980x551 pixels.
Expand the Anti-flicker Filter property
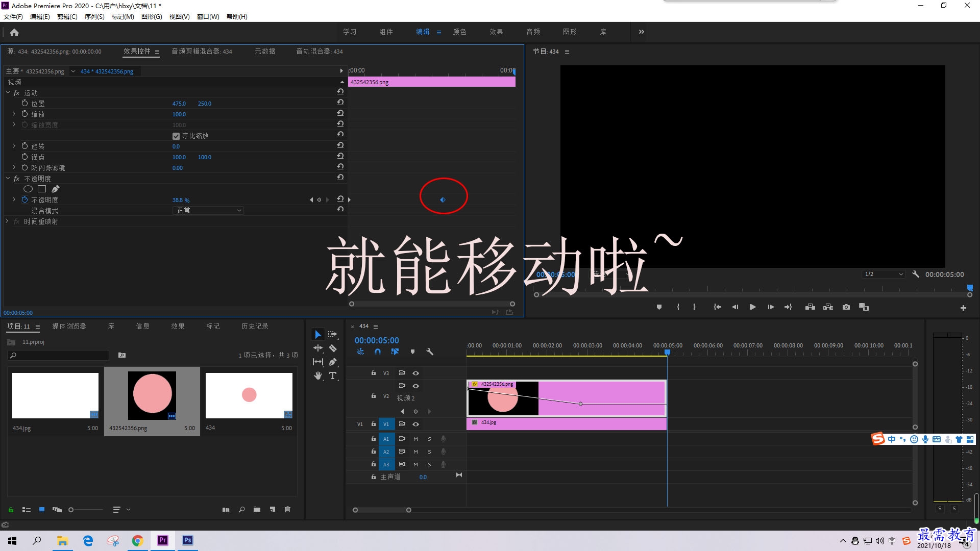(14, 167)
